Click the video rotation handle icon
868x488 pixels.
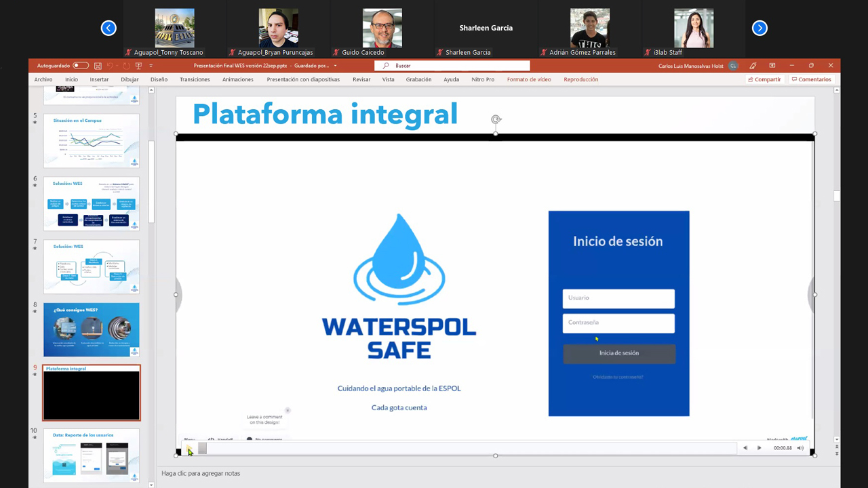tap(496, 120)
